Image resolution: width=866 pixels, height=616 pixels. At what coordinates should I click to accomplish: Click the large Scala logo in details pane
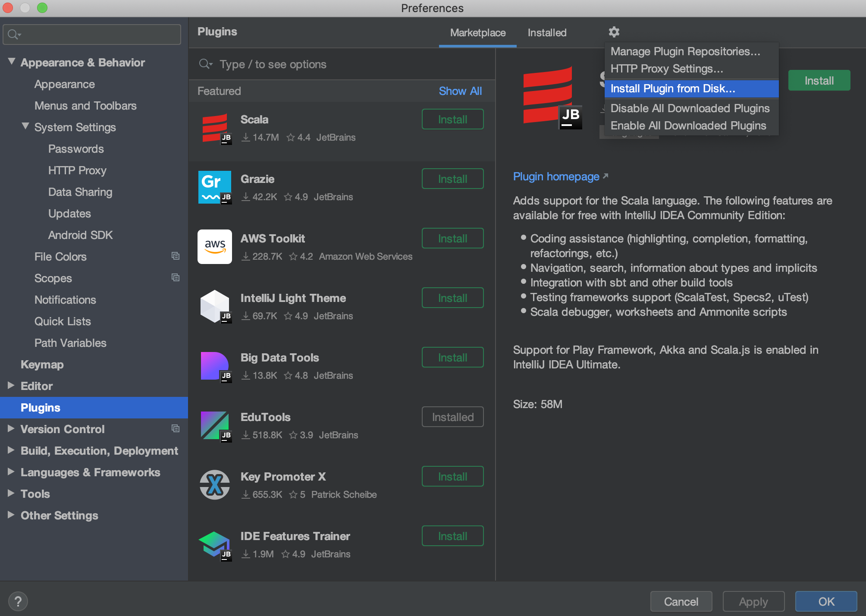tap(552, 97)
